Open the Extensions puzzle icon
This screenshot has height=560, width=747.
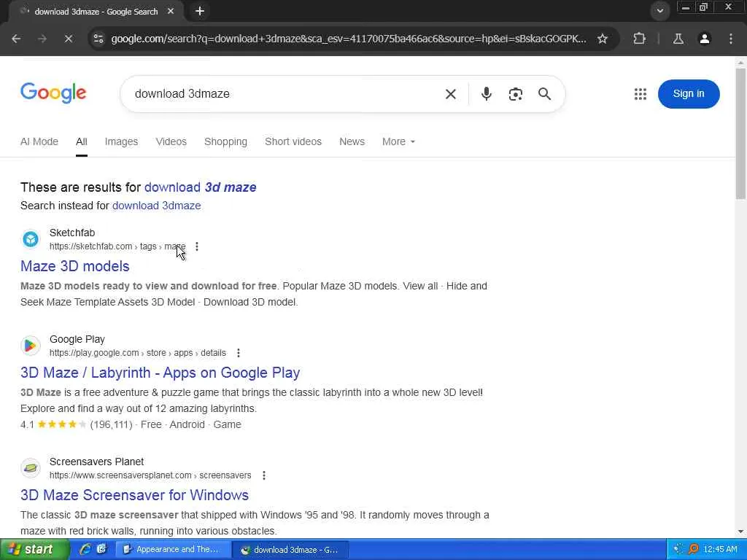(x=639, y=39)
